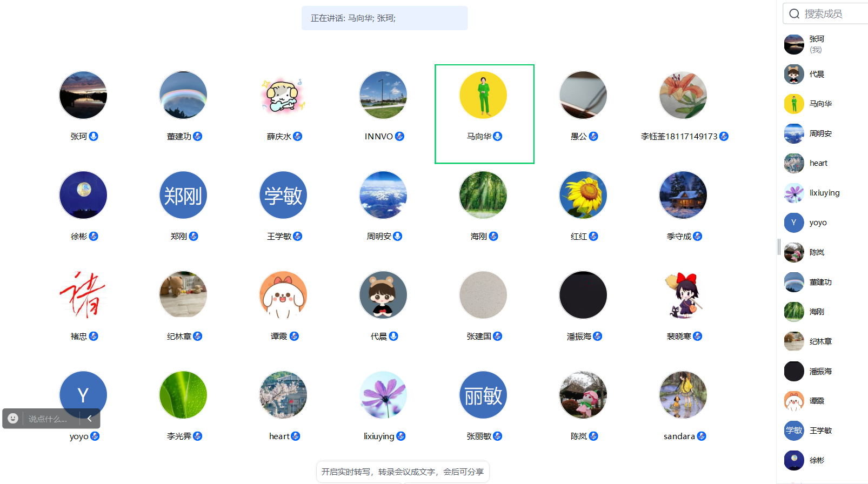Click the muted mic icon beside INNVO
Viewport: 868px width, 484px height.
coord(399,137)
